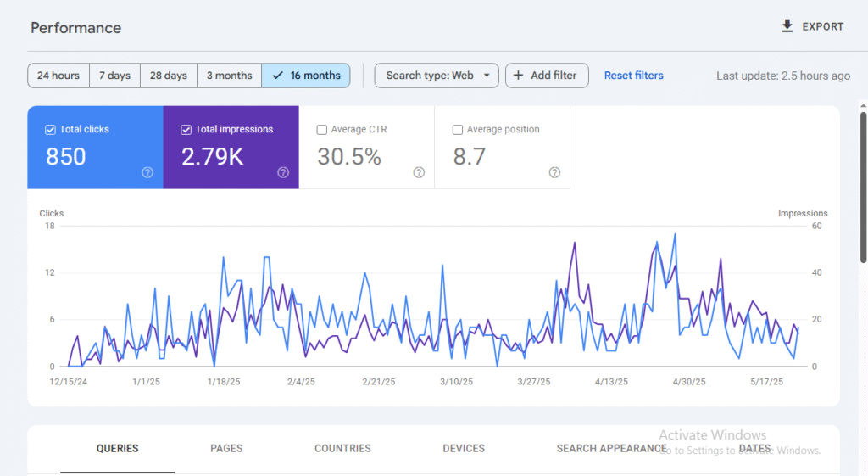Click the checkmark icon on 16 months

[277, 76]
